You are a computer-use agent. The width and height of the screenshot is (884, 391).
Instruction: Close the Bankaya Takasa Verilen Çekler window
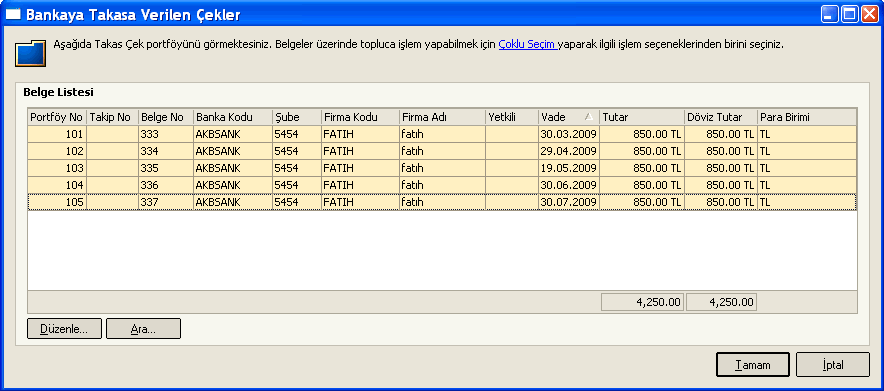click(x=869, y=15)
